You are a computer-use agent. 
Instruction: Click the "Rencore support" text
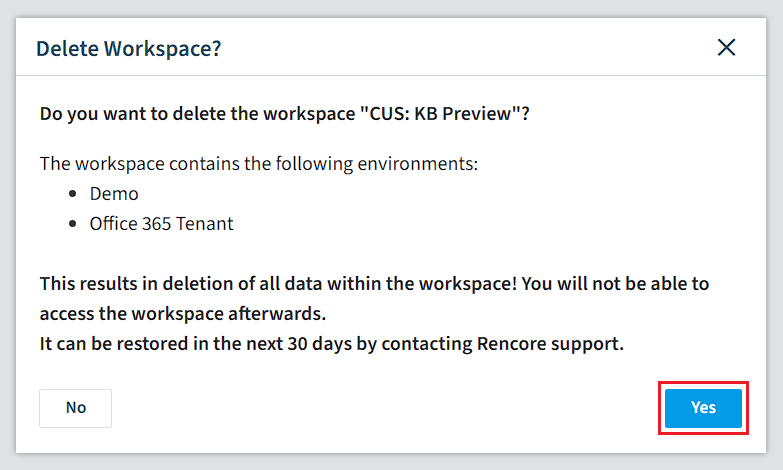[x=550, y=344]
